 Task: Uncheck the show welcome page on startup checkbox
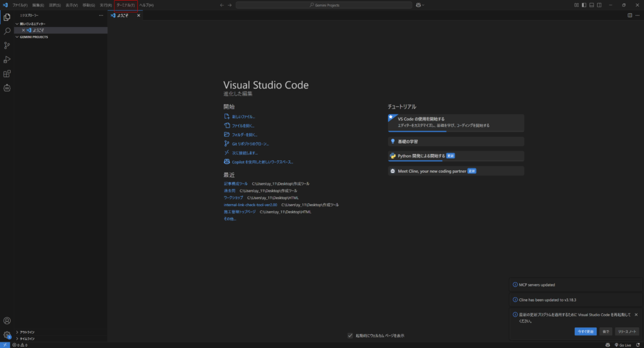(350, 335)
